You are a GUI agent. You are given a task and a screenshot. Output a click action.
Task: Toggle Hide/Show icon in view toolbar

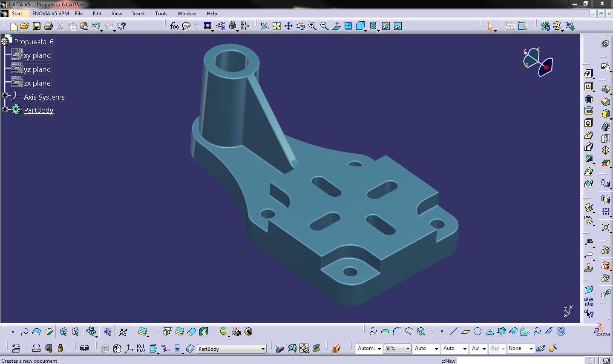[x=386, y=26]
